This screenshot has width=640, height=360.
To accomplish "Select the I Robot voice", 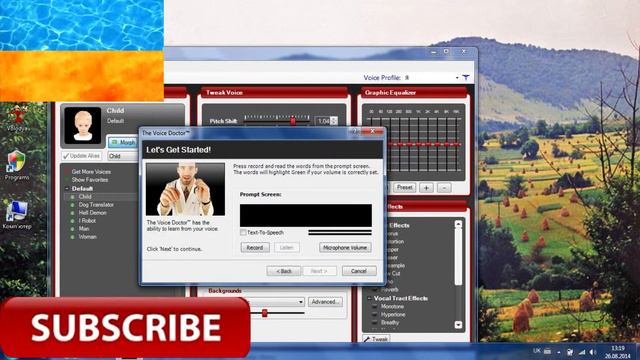I will 87,220.
